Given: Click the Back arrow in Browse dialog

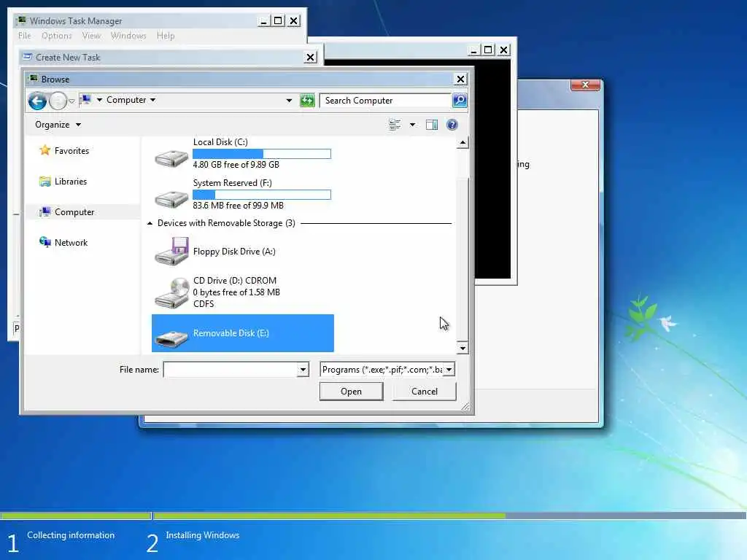Looking at the screenshot, I should tap(37, 101).
